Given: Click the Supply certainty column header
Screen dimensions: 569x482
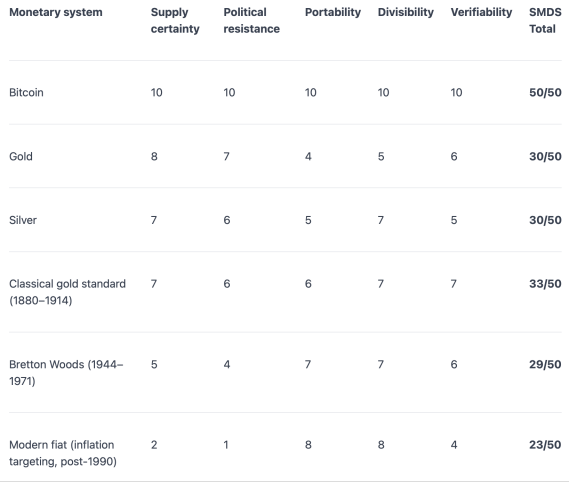Looking at the screenshot, I should (x=175, y=20).
